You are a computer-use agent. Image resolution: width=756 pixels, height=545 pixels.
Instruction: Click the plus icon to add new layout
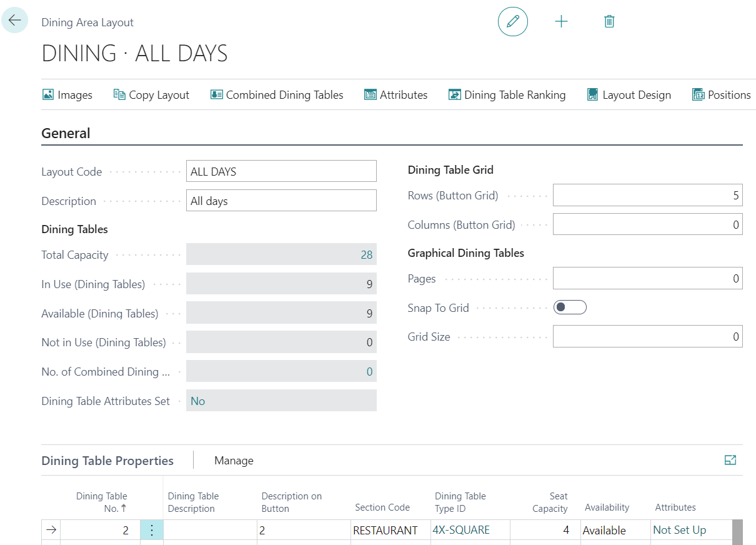[561, 22]
